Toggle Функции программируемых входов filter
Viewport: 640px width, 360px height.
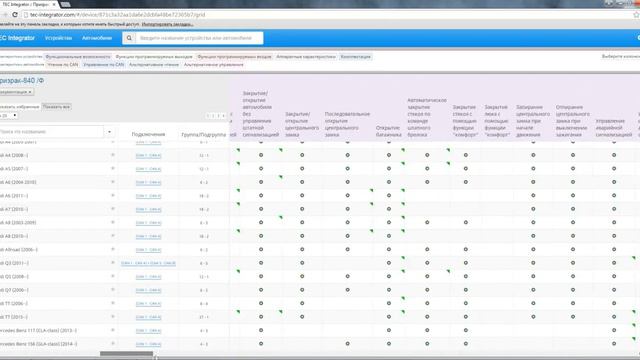pyautogui.click(x=234, y=57)
